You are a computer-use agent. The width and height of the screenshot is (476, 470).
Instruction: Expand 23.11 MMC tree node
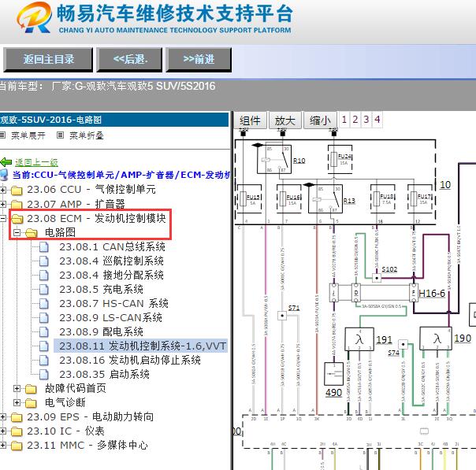[x=2, y=445]
